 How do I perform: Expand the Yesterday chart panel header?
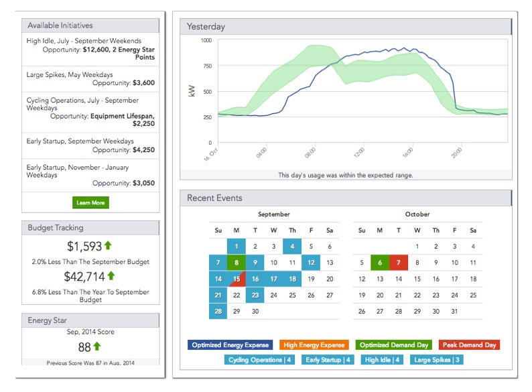[345, 27]
